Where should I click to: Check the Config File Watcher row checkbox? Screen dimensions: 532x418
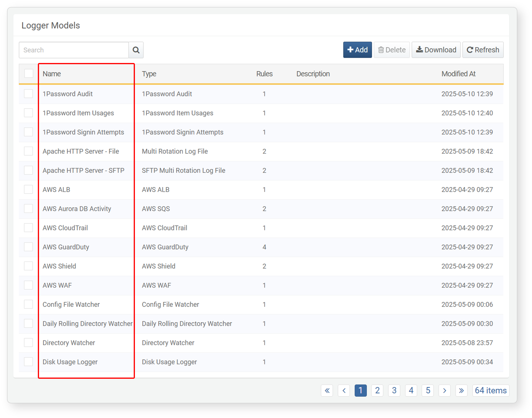pos(29,304)
